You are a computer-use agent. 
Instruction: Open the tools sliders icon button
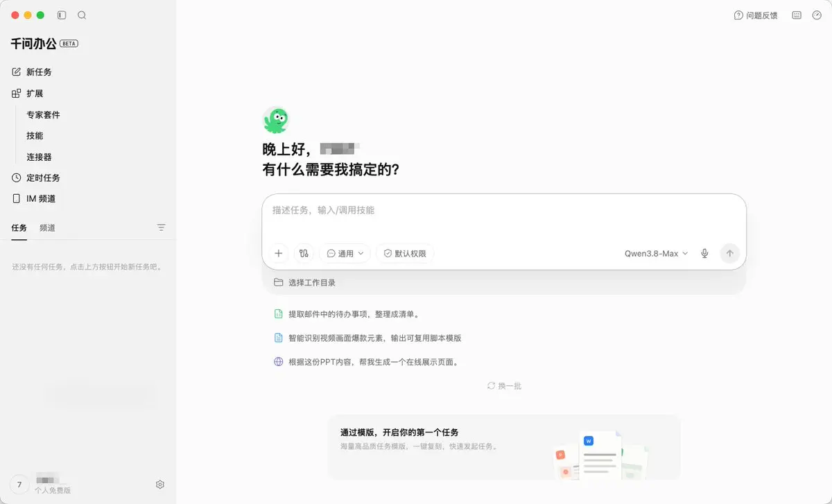(x=304, y=254)
